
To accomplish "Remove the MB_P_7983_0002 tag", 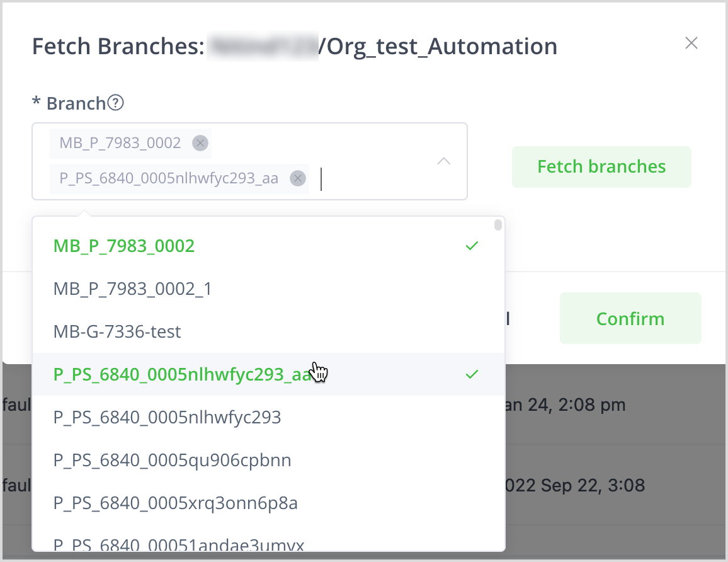I will tap(200, 143).
